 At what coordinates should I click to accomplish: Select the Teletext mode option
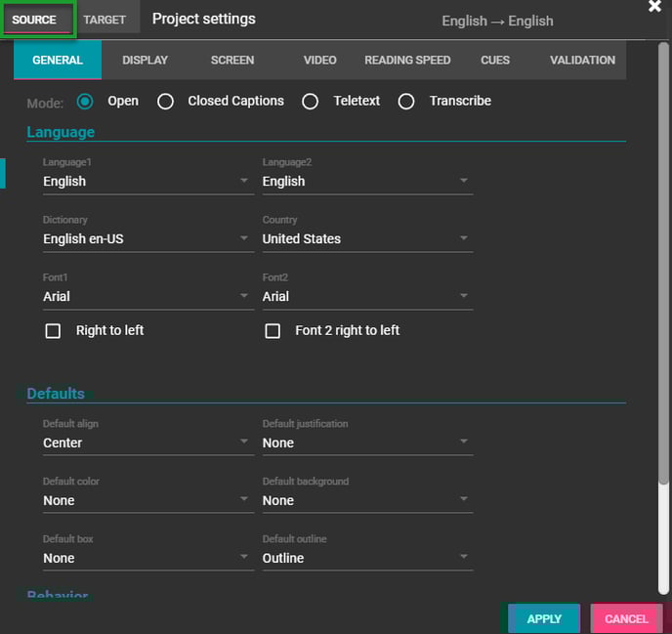pyautogui.click(x=311, y=102)
